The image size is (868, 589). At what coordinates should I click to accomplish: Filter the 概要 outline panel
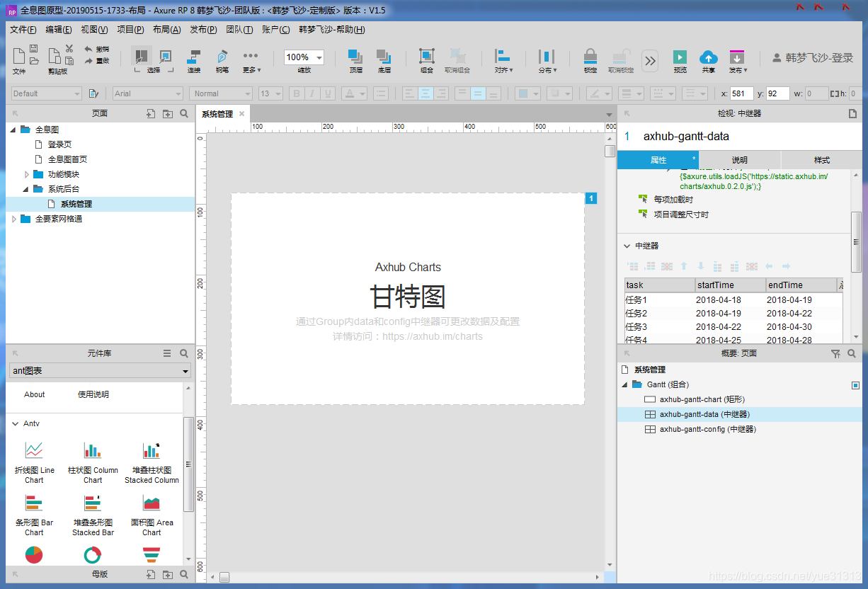tap(835, 353)
